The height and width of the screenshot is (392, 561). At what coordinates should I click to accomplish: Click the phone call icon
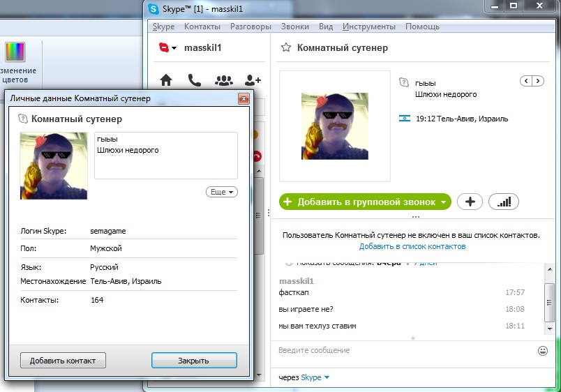194,80
